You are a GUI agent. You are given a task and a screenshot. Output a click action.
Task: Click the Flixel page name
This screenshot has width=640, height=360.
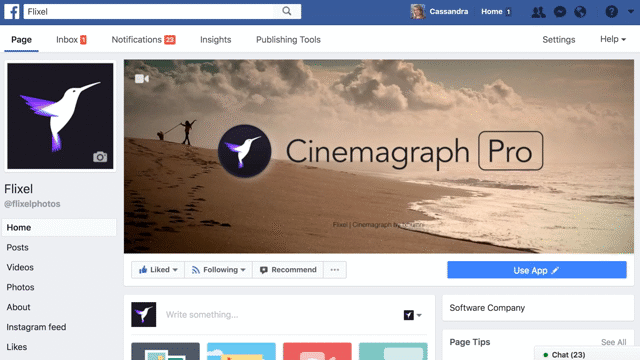click(18, 189)
